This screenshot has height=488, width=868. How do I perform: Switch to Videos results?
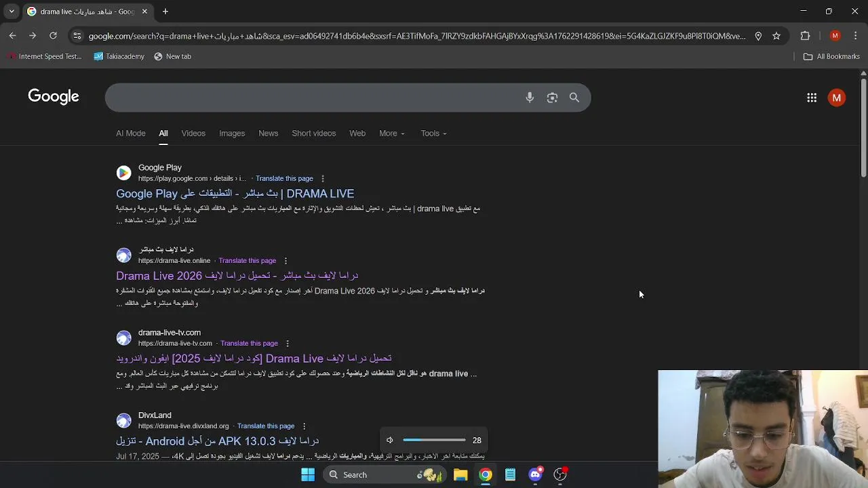click(x=193, y=134)
